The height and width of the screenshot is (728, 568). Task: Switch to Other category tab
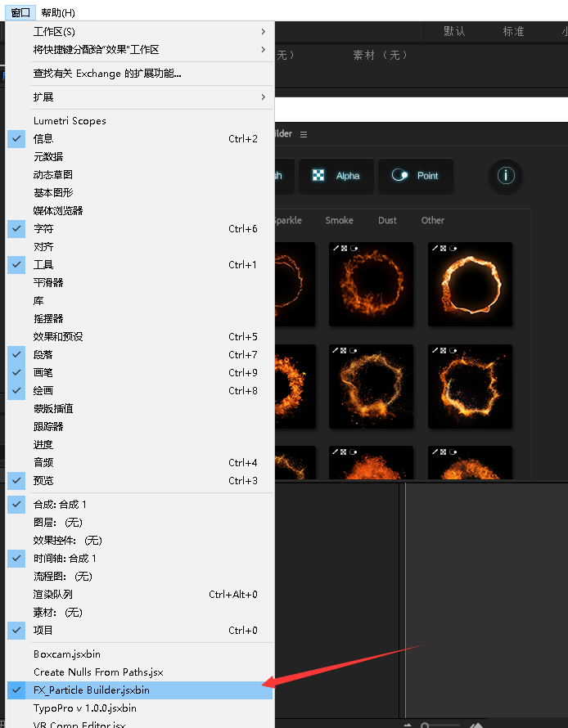pos(432,220)
